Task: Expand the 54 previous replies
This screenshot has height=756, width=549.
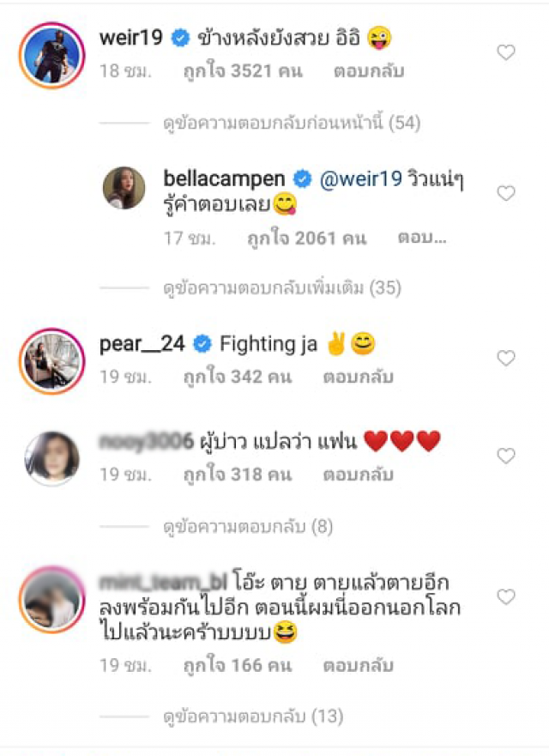Action: point(292,123)
